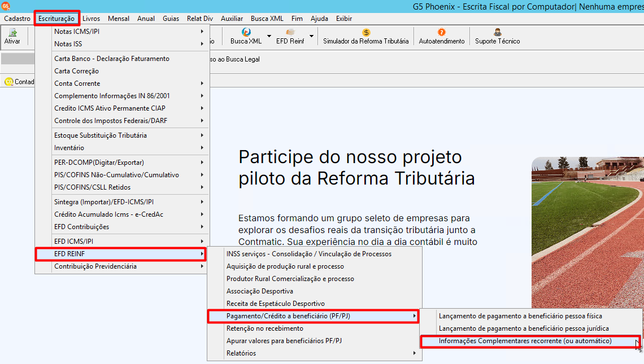Open the Anual menu
The image size is (644, 364).
(146, 19)
